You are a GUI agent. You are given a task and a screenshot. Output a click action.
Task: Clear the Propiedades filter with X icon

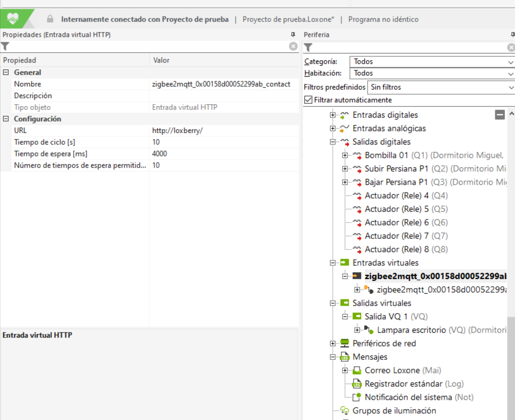click(x=293, y=46)
